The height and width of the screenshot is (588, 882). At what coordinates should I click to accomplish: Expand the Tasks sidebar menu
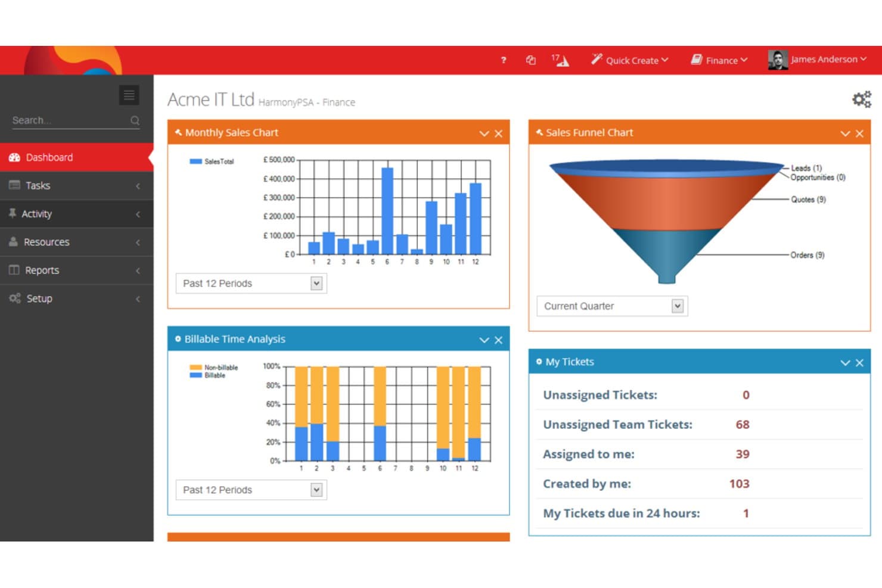[76, 185]
